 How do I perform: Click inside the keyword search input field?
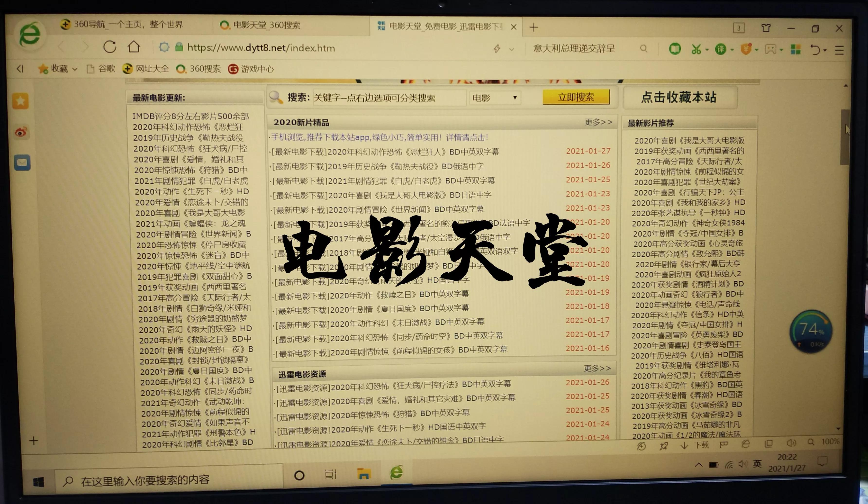[x=389, y=98]
